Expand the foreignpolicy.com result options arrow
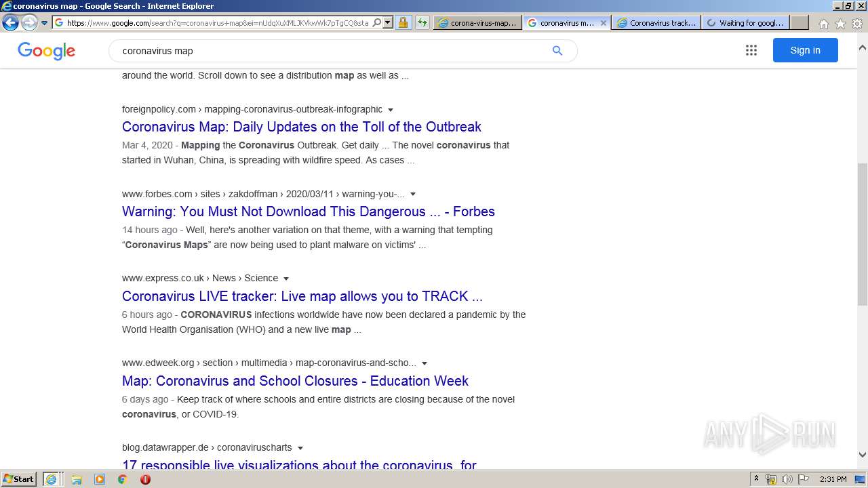Screen dimensions: 868x488 click(x=391, y=110)
